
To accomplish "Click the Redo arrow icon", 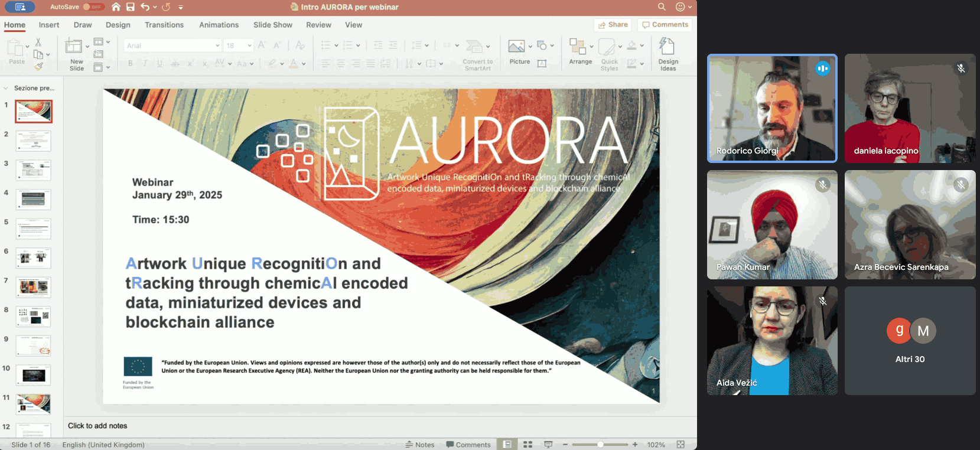I will [x=166, y=7].
